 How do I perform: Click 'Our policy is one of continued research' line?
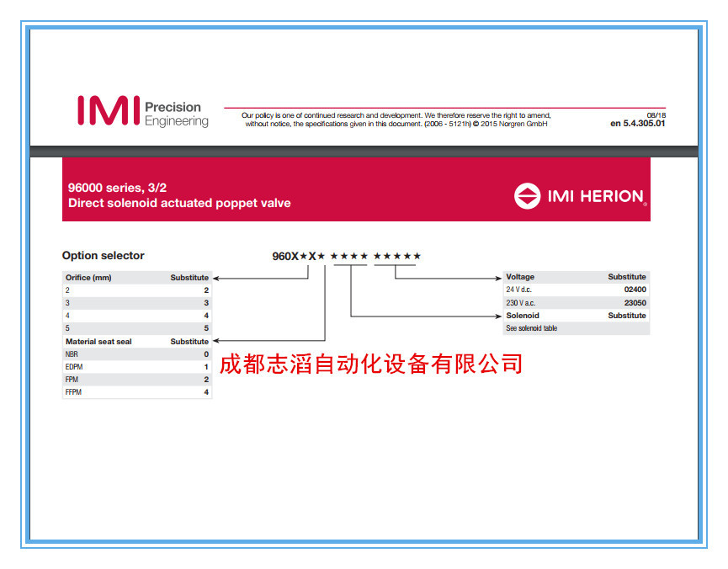click(x=396, y=115)
